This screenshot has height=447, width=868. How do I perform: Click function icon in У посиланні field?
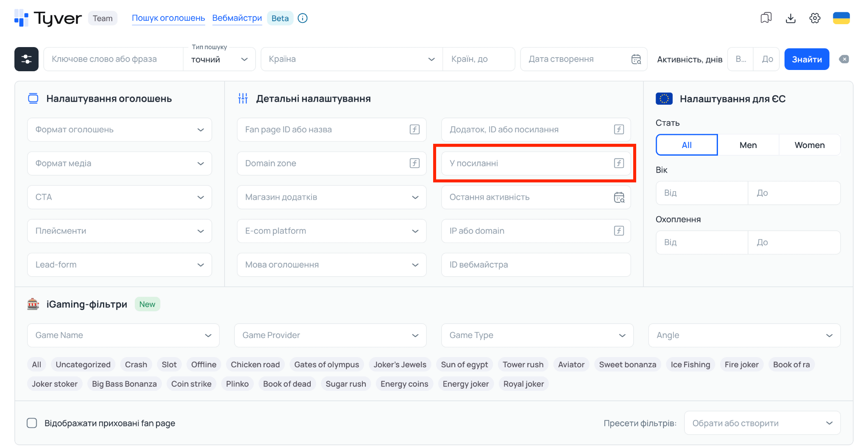coord(619,163)
